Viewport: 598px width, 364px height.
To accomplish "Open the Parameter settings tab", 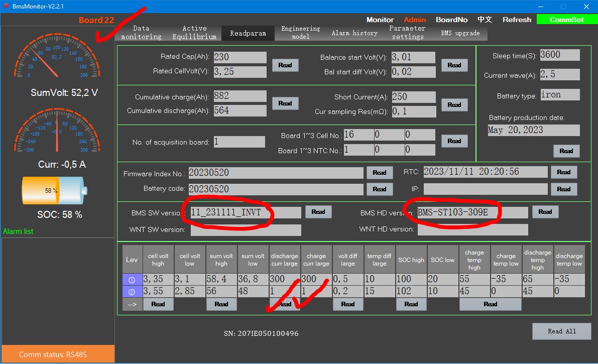I will coord(407,33).
